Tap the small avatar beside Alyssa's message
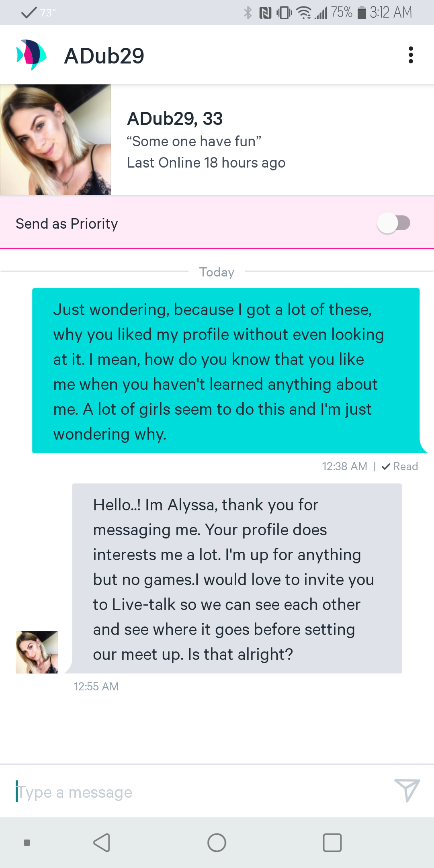434x868 pixels. pos(37,652)
